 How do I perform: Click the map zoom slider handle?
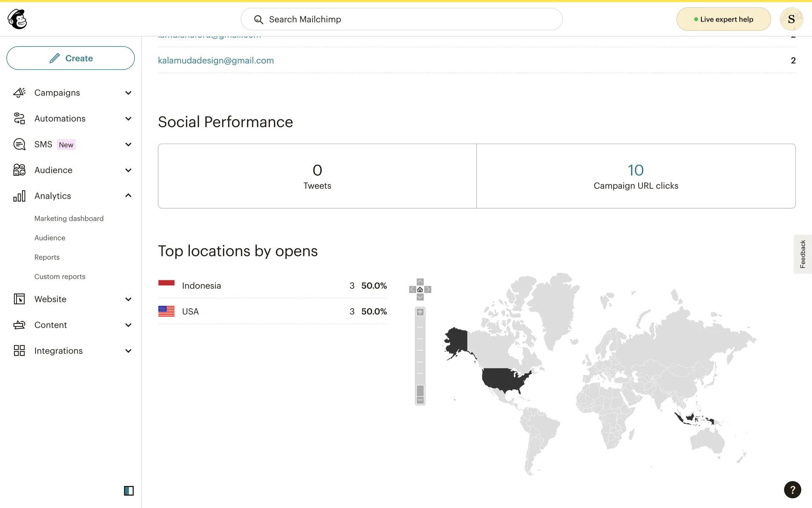[x=420, y=390]
